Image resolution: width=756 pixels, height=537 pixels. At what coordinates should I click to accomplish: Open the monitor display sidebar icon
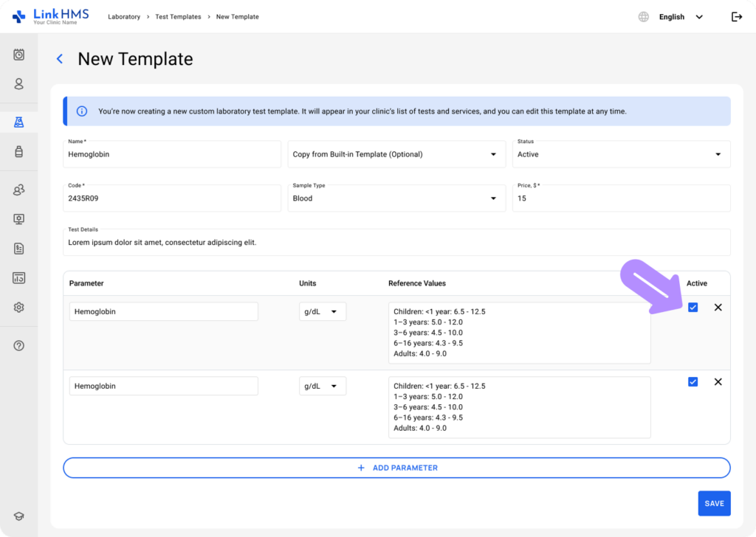[18, 219]
